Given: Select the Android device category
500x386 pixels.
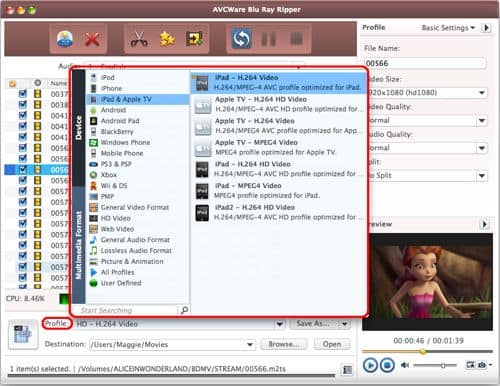Looking at the screenshot, I should coord(138,110).
